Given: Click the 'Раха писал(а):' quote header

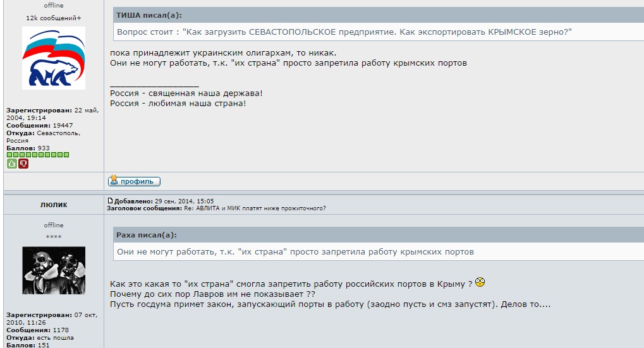Looking at the screenshot, I should click(x=147, y=235).
